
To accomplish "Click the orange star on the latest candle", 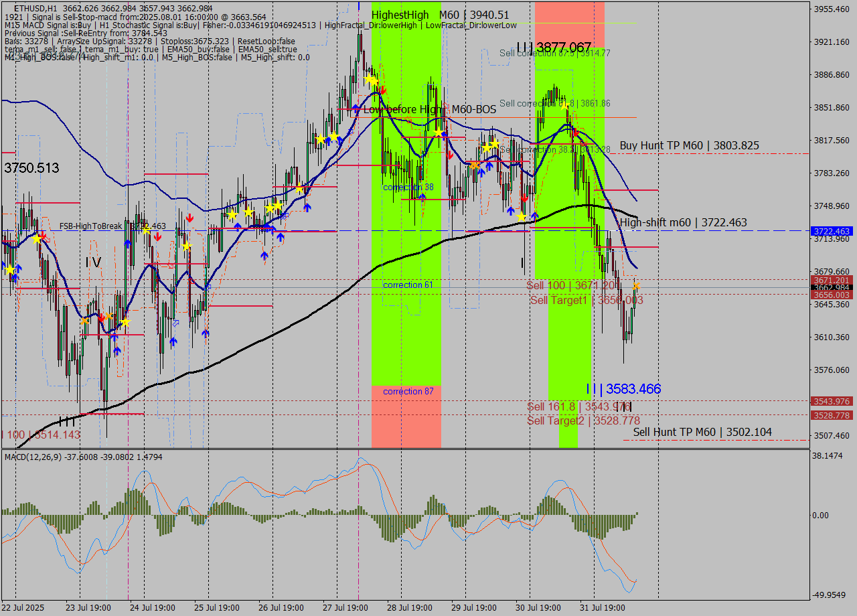I will point(636,286).
